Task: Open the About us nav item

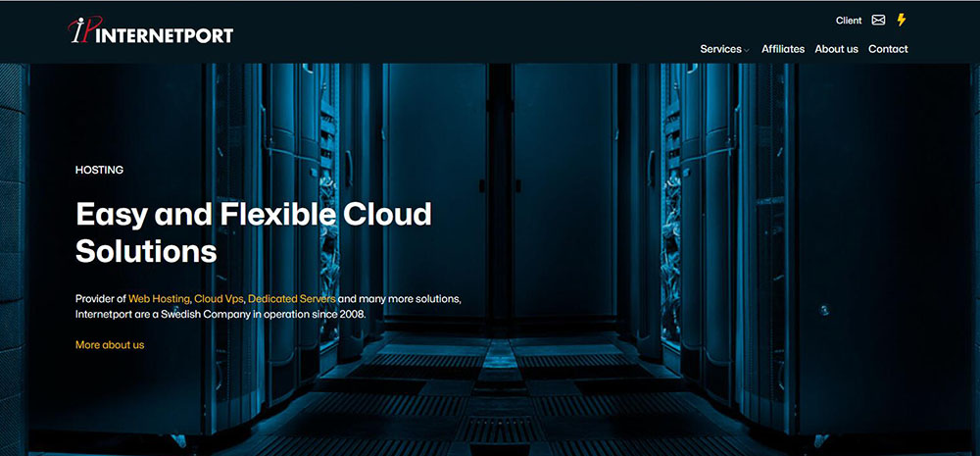Action: [836, 49]
